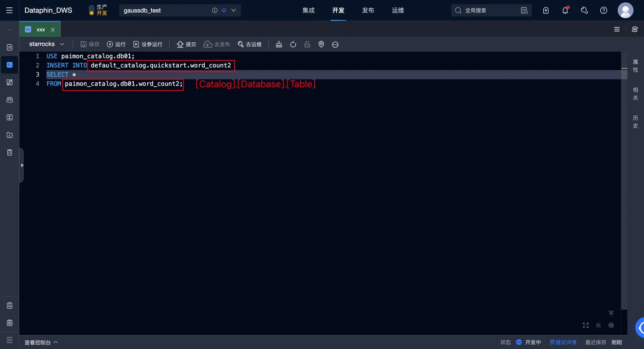Click the 去发布 publish button
The image size is (644, 349).
[x=217, y=44]
